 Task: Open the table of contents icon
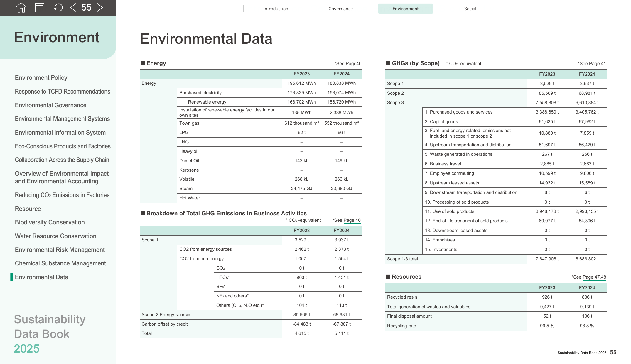coord(39,8)
